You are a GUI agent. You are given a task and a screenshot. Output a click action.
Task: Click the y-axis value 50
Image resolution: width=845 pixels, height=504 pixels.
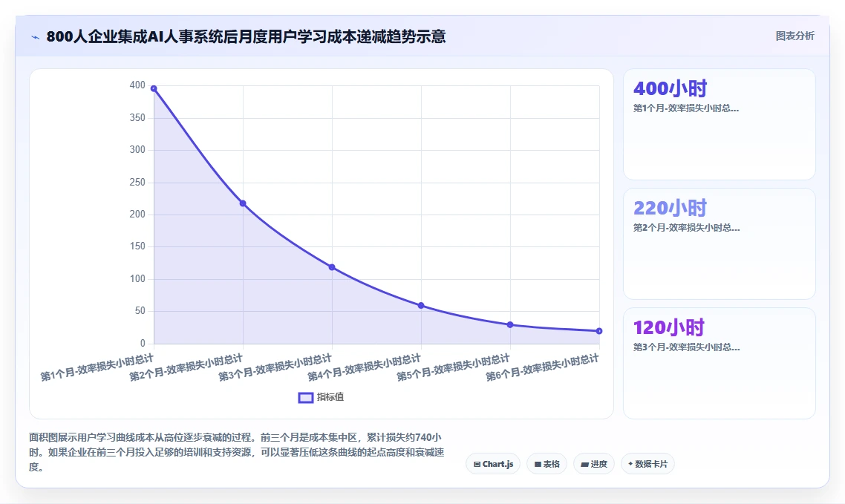coord(140,311)
